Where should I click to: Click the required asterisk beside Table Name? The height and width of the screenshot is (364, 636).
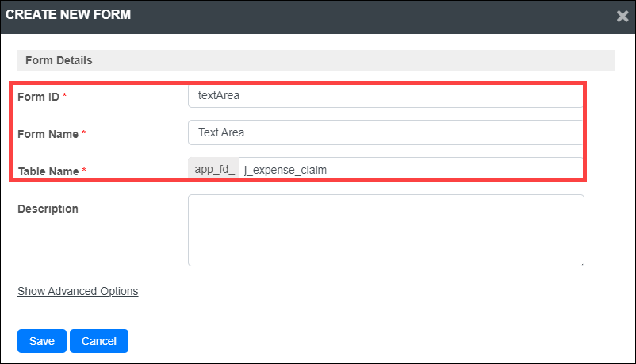[84, 170]
